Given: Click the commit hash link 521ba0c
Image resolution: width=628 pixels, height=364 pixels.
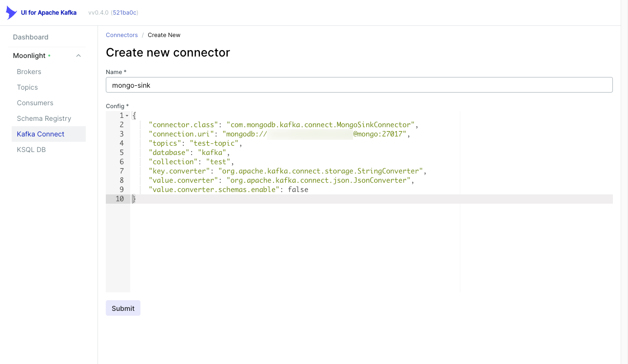Looking at the screenshot, I should click(125, 13).
